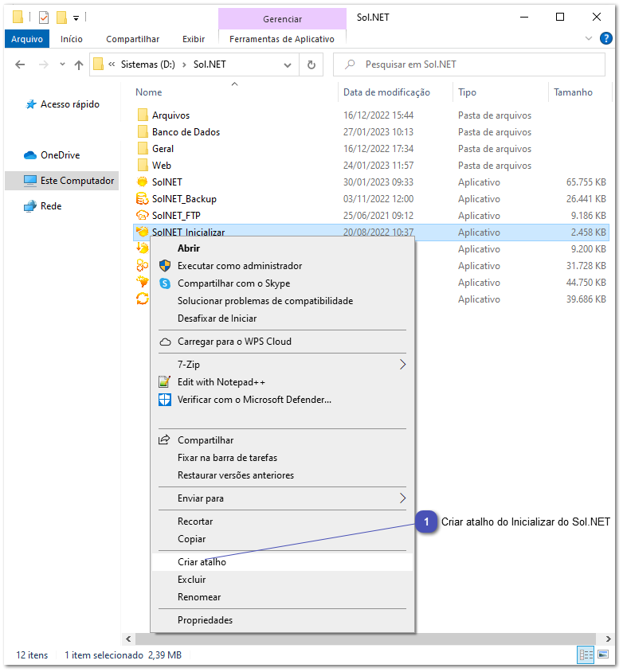Go up one folder level arrow
623x672 pixels.
tap(78, 64)
